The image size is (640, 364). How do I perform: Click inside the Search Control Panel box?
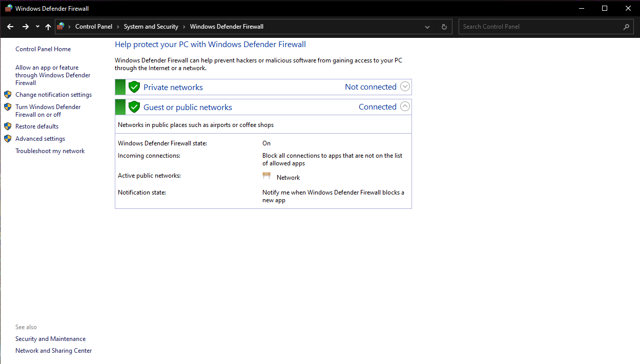pyautogui.click(x=538, y=26)
